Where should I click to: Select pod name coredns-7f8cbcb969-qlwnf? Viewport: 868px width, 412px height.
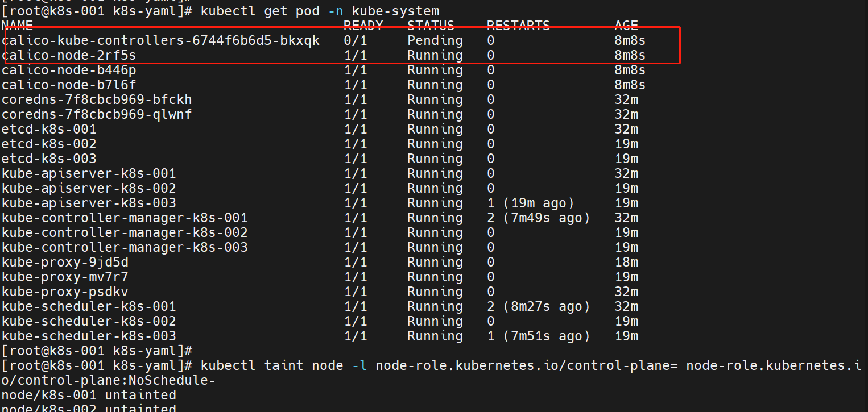(x=97, y=114)
